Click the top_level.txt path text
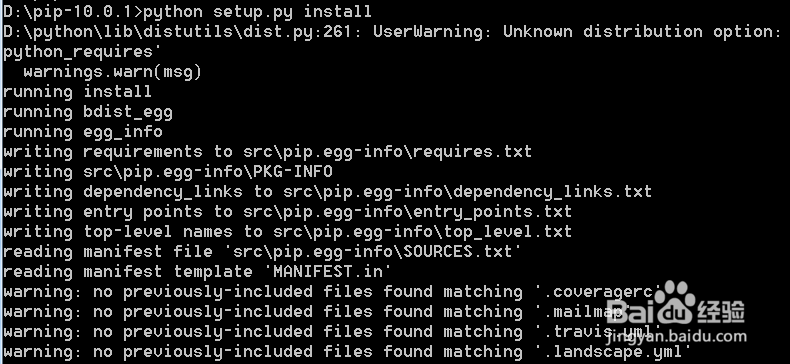The width and height of the screenshot is (790, 364). 422,232
